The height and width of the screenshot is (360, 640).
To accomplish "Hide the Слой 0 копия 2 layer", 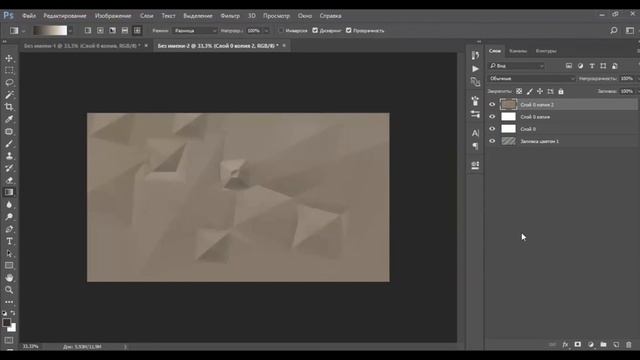I will [492, 104].
